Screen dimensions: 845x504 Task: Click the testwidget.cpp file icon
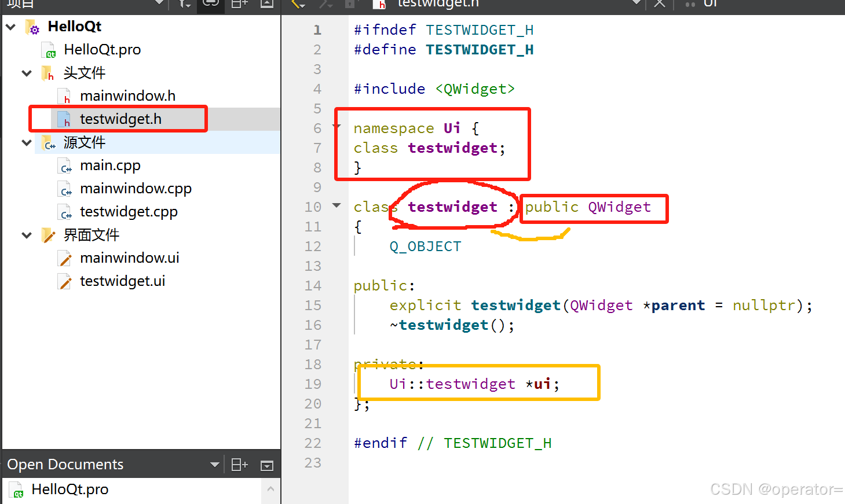pyautogui.click(x=65, y=212)
